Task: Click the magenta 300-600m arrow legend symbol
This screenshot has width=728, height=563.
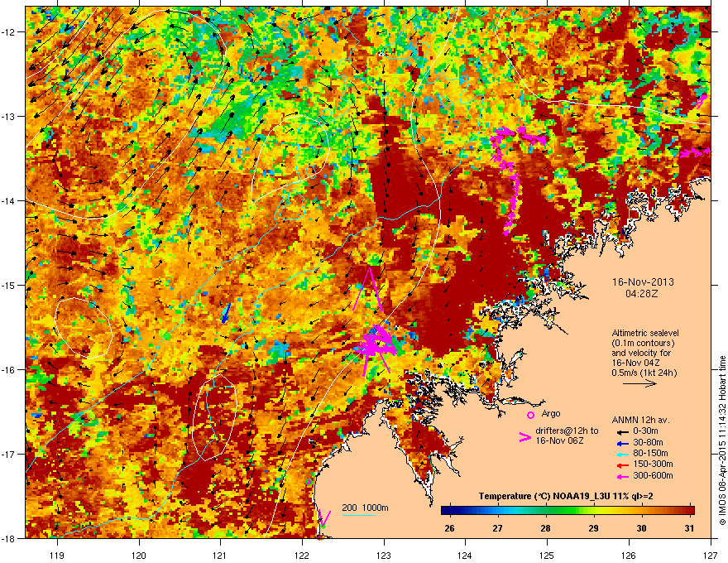Action: [623, 476]
